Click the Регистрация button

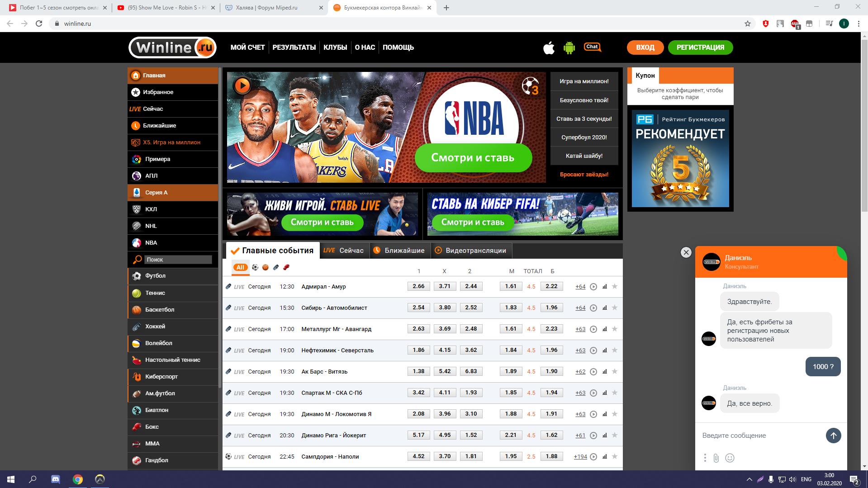pos(700,47)
